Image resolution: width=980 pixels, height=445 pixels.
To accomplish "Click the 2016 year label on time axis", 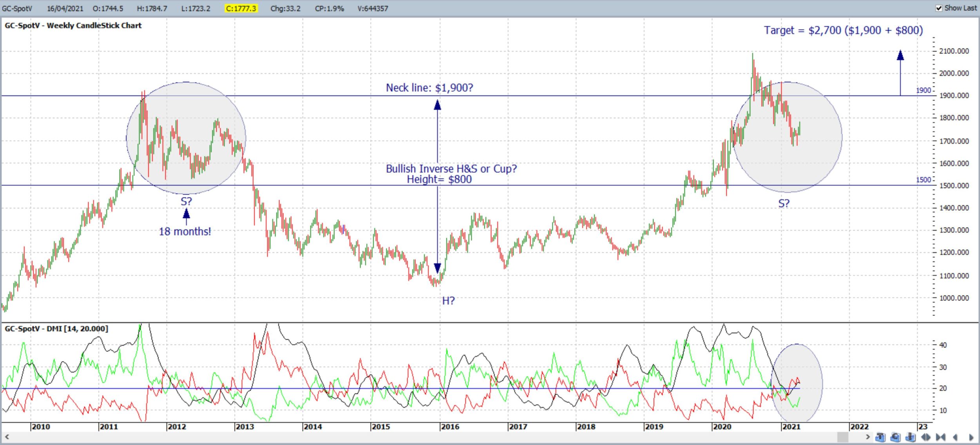I will point(450,427).
